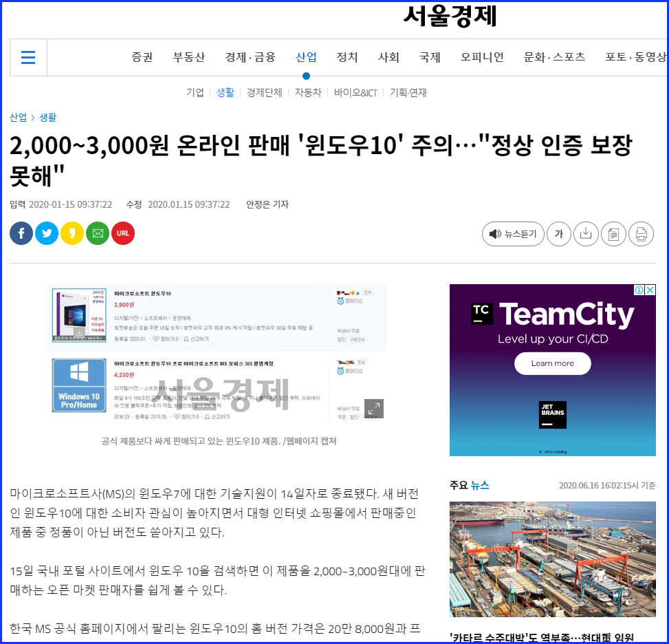Download article icon
669x644 pixels.
(x=586, y=234)
